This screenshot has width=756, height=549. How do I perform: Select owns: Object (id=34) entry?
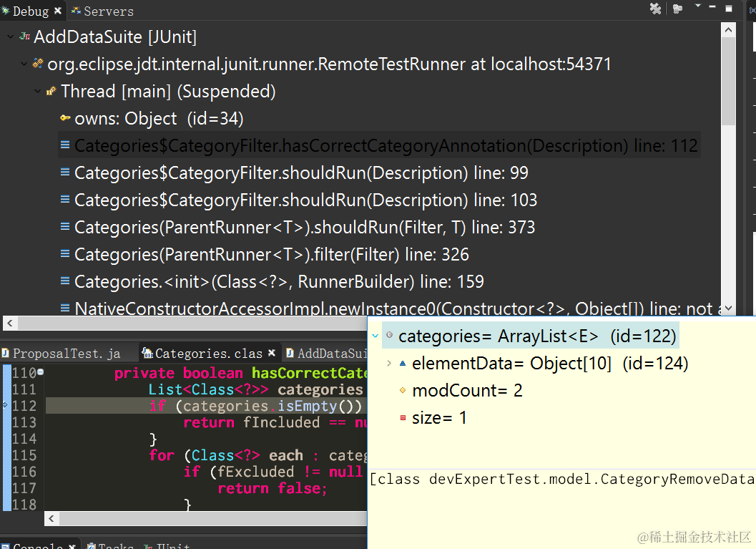click(x=159, y=118)
